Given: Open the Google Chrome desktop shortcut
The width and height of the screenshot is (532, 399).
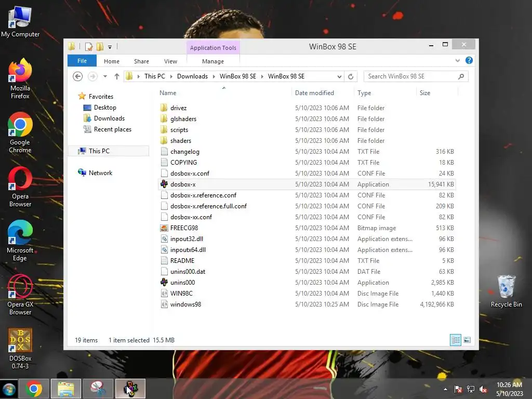Looking at the screenshot, I should pos(20,133).
